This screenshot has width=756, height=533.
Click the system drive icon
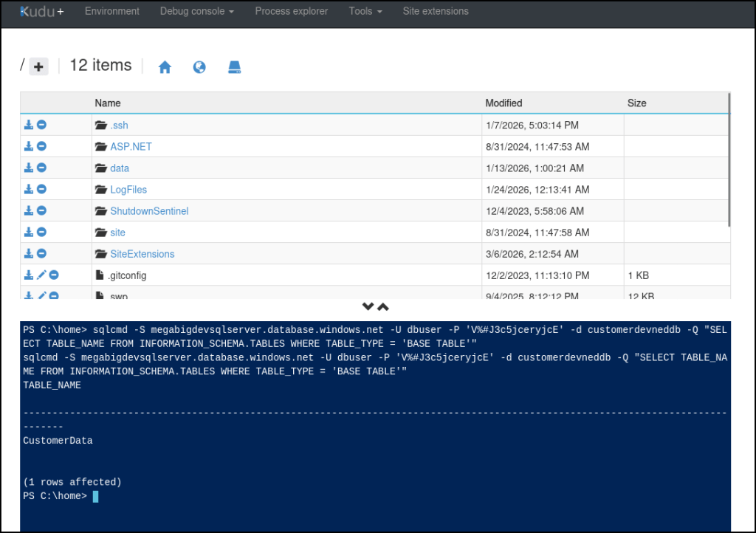tap(235, 67)
